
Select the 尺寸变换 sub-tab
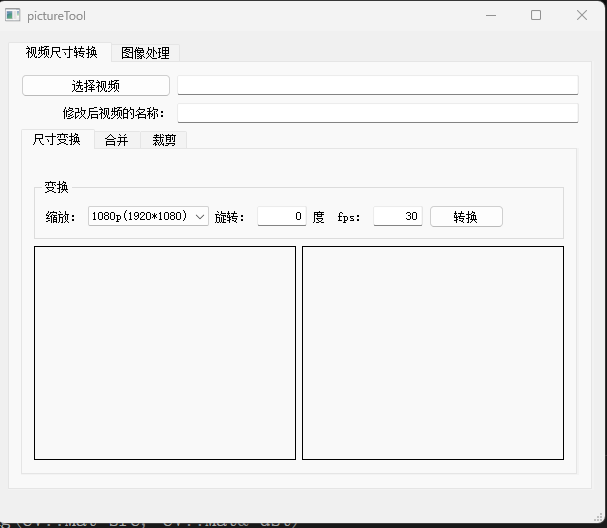tap(57, 140)
